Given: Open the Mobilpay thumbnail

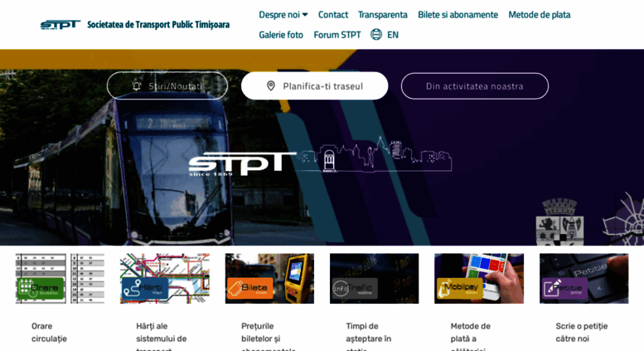Looking at the screenshot, I should point(479,279).
